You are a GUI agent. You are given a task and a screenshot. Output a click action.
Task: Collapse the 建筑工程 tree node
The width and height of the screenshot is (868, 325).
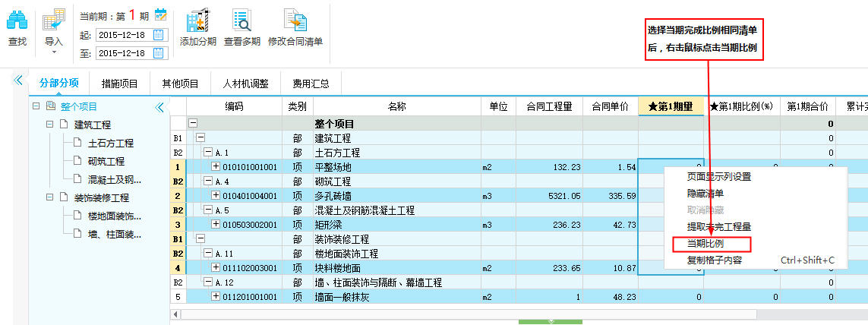pos(50,125)
